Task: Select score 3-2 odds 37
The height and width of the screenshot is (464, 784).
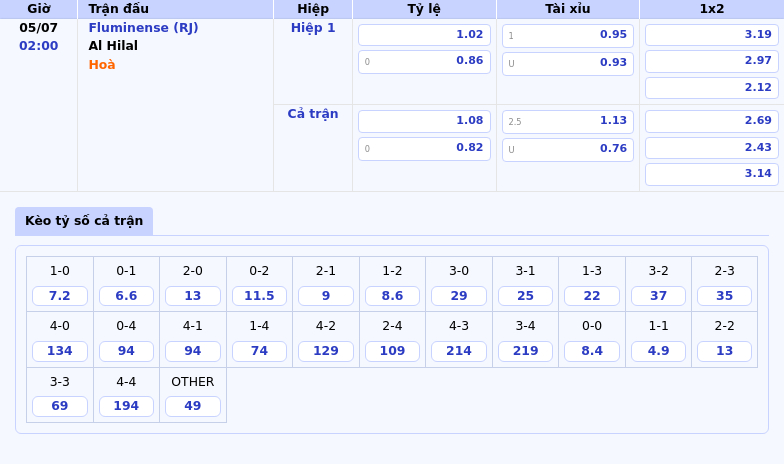Action: click(658, 296)
